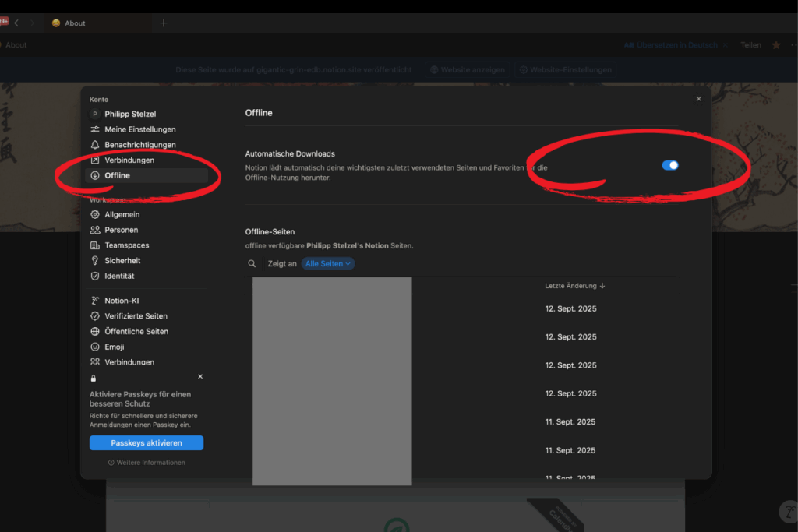Click the Offline download icon
798x532 pixels.
pyautogui.click(x=94, y=175)
